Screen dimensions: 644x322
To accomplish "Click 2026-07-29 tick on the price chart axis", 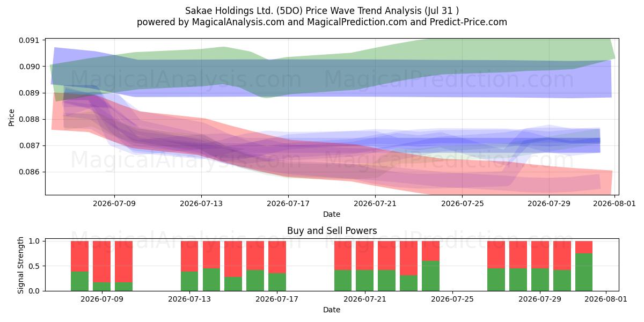I will (x=549, y=203).
